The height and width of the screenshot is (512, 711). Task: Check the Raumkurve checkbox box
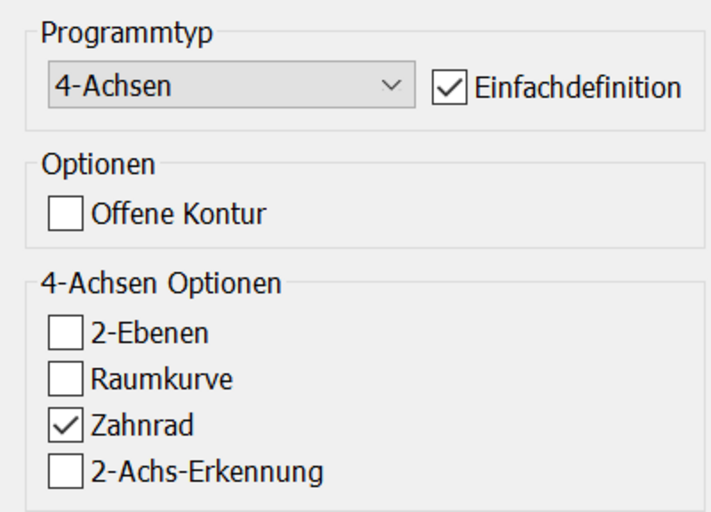pyautogui.click(x=66, y=379)
